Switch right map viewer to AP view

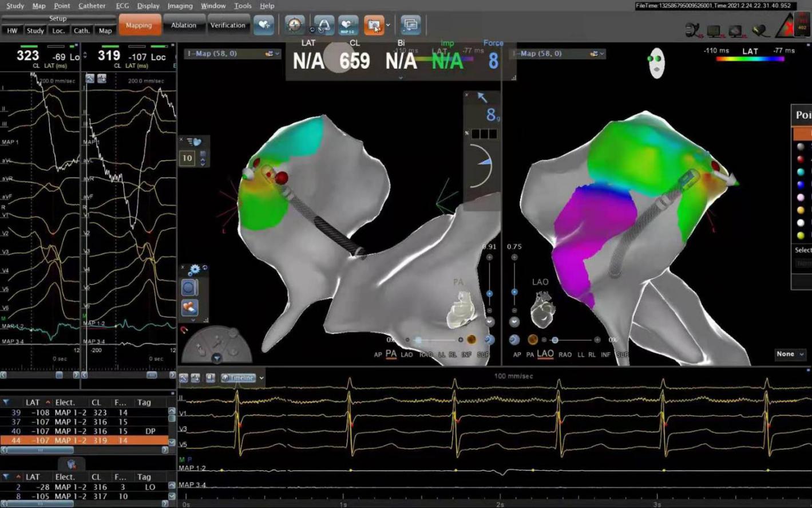point(517,355)
